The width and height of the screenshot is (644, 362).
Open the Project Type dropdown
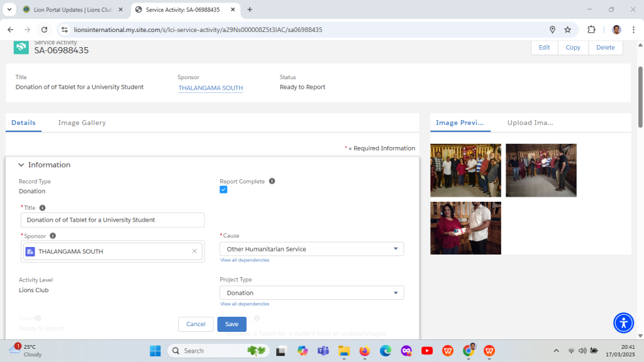(x=312, y=293)
